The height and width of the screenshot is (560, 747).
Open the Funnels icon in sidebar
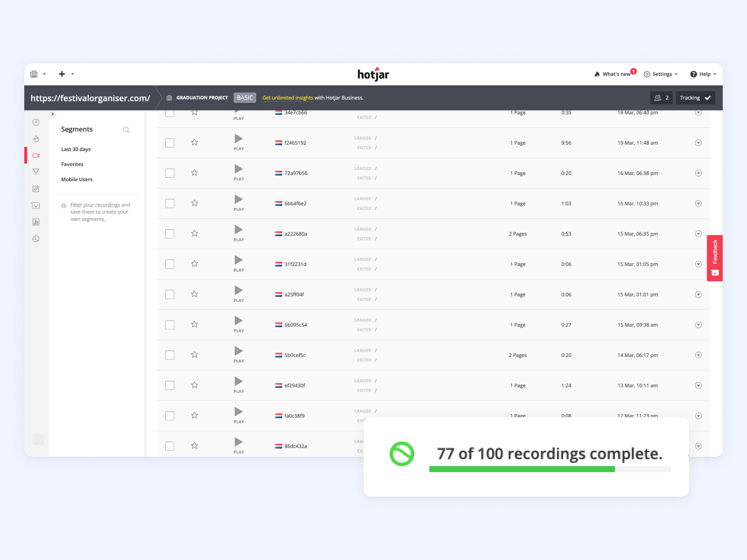(36, 172)
